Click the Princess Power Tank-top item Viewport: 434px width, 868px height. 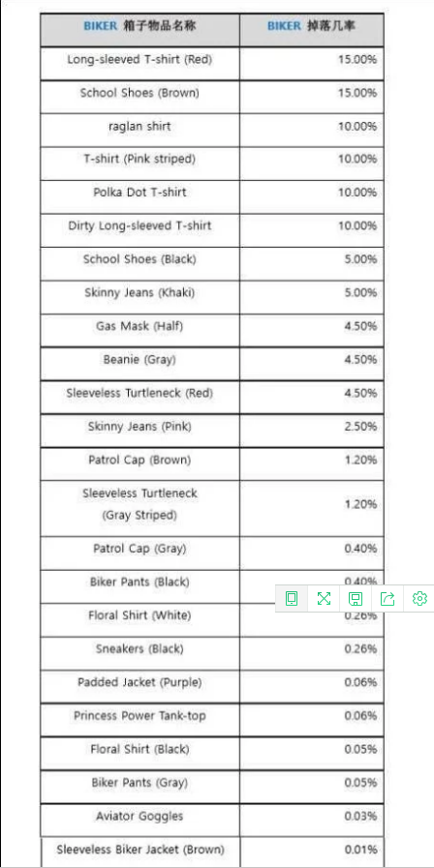tap(139, 716)
